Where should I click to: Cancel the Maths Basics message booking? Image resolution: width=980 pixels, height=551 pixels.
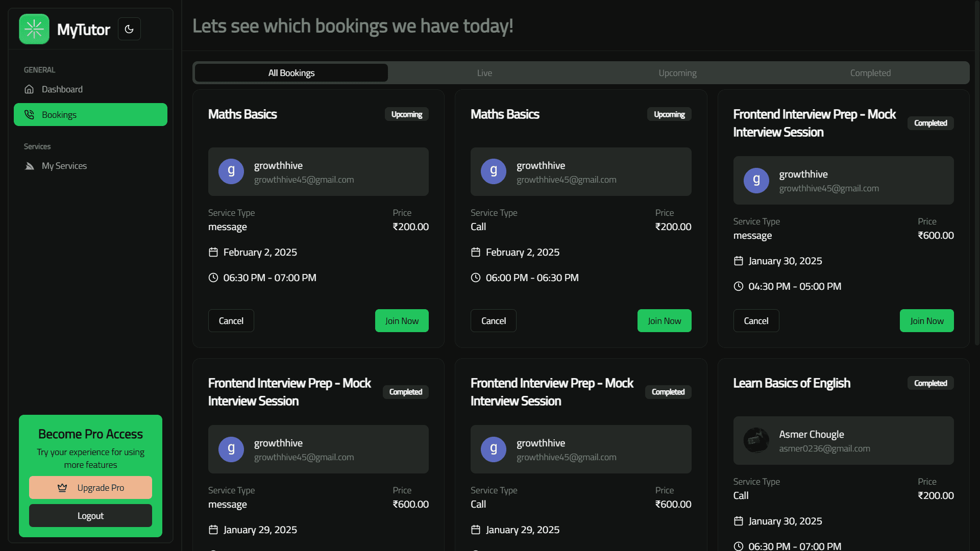click(x=231, y=321)
